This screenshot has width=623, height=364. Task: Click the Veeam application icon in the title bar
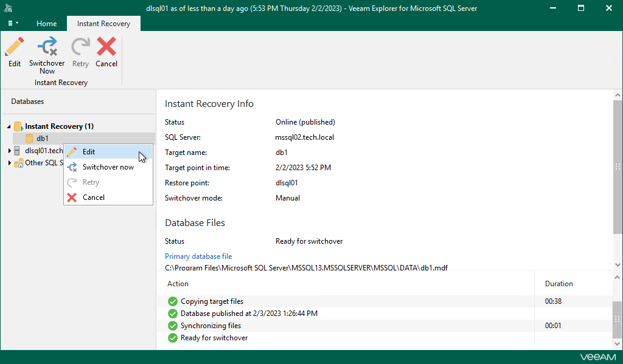pyautogui.click(x=8, y=8)
